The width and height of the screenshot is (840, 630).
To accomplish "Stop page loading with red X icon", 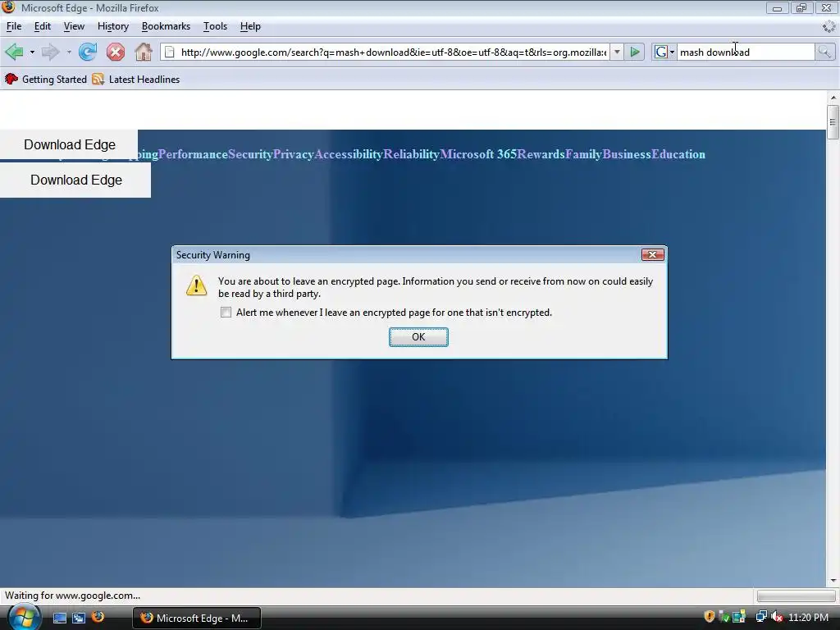I will [115, 52].
